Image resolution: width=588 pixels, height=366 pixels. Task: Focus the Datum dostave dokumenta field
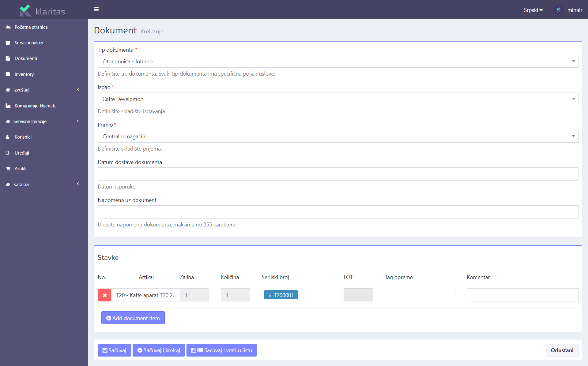[x=338, y=174]
